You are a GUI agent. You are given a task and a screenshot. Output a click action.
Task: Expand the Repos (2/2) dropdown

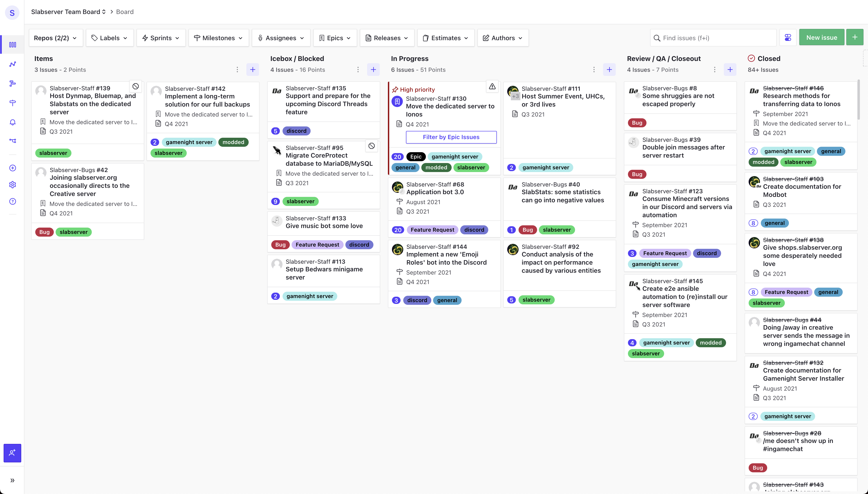pos(56,38)
